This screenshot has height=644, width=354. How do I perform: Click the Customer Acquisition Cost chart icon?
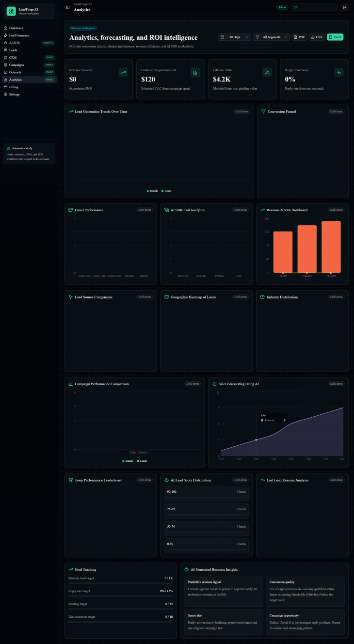pos(195,72)
